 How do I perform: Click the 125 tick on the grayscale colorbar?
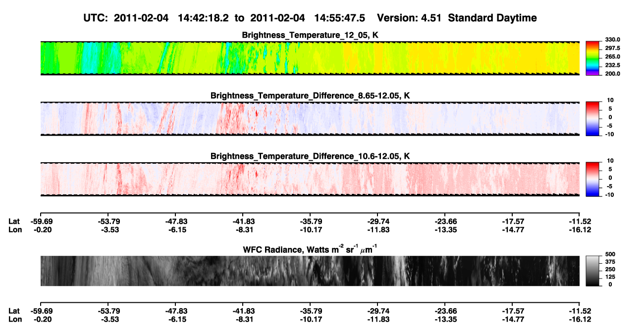click(611, 277)
